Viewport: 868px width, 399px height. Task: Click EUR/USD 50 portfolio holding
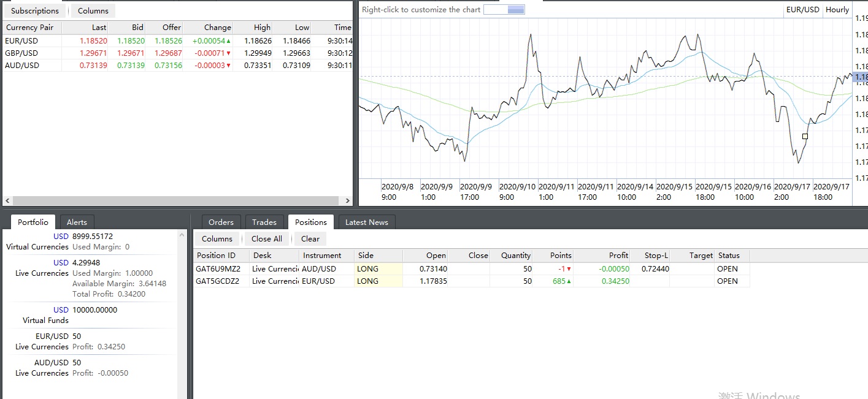59,336
